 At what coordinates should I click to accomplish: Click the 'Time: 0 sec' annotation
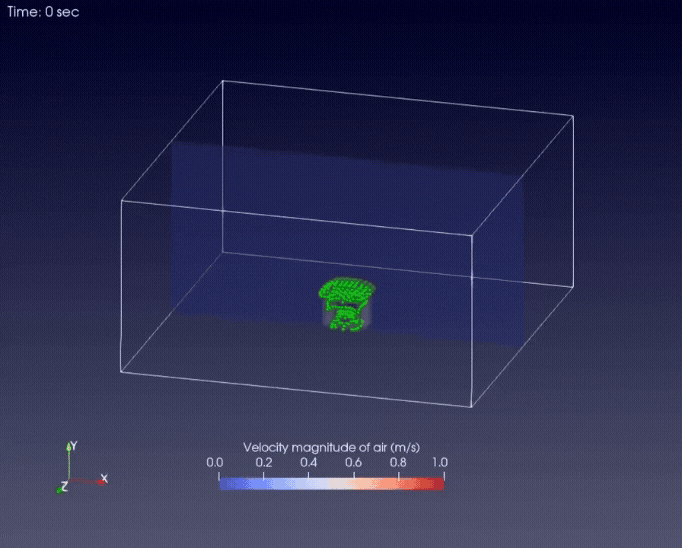coord(43,12)
